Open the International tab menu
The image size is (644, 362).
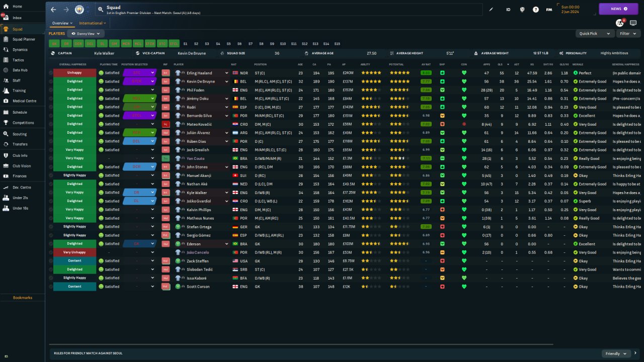coord(93,23)
